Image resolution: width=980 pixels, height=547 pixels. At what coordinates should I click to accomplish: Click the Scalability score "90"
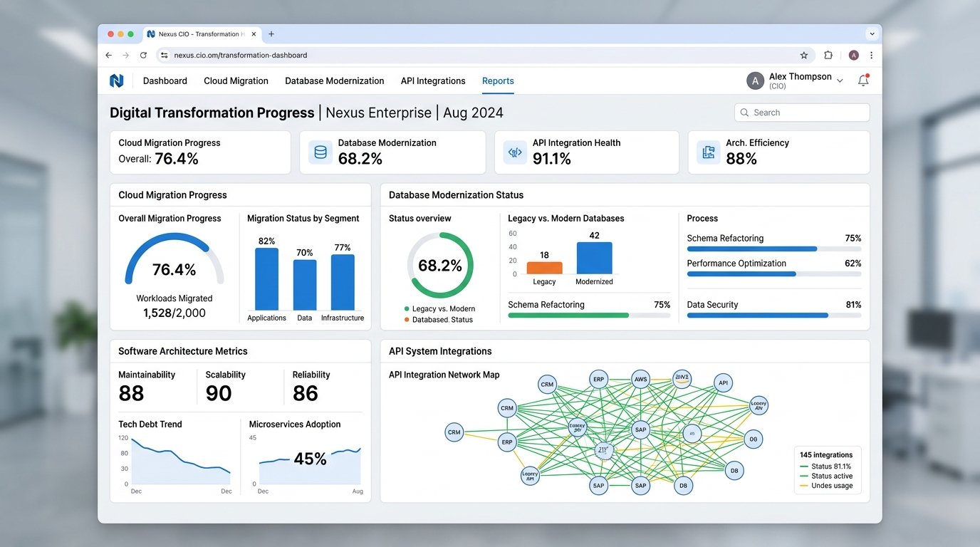pyautogui.click(x=219, y=393)
